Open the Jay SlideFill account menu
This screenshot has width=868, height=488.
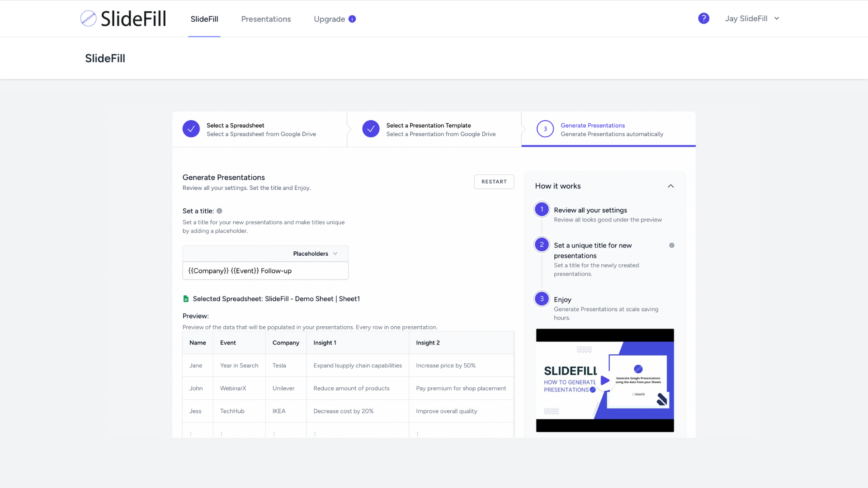click(x=752, y=19)
